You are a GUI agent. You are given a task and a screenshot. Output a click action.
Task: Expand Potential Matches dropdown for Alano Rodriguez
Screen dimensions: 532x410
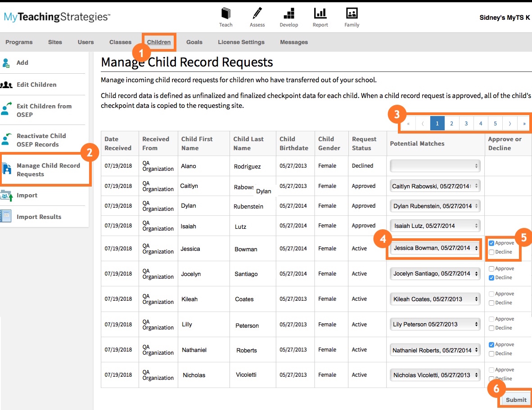tap(435, 166)
